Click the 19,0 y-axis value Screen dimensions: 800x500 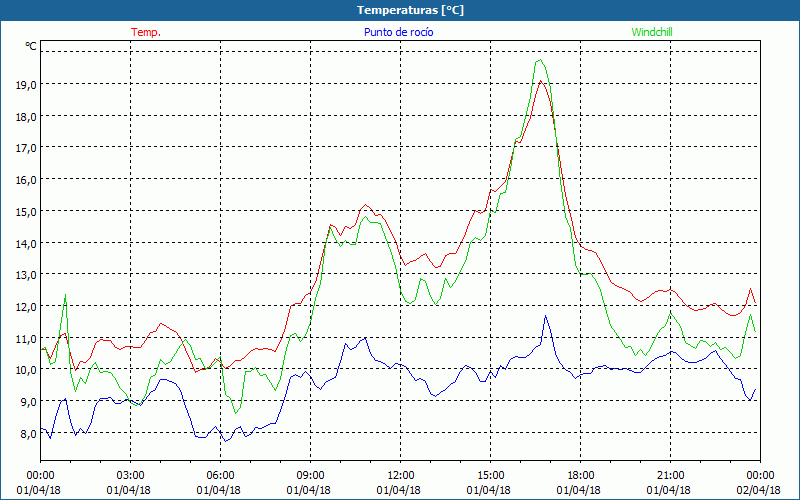(x=26, y=85)
